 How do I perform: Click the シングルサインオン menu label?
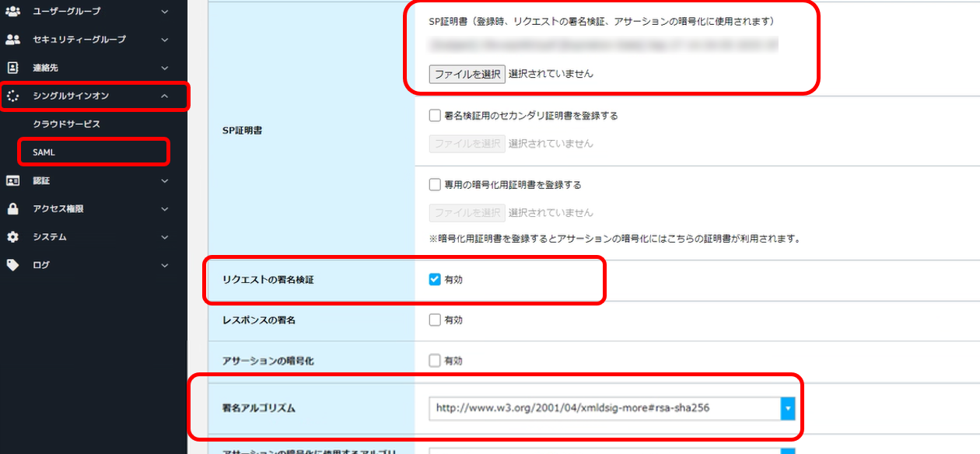pyautogui.click(x=71, y=96)
